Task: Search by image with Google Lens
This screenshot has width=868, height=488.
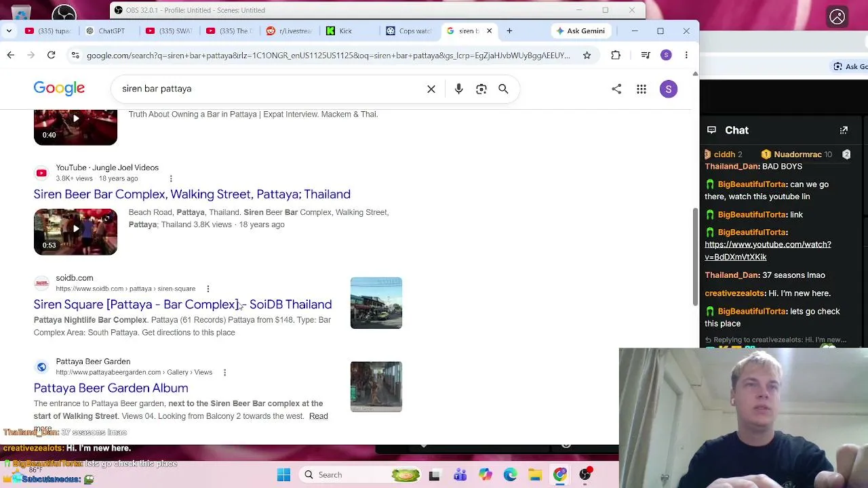Action: tap(481, 89)
